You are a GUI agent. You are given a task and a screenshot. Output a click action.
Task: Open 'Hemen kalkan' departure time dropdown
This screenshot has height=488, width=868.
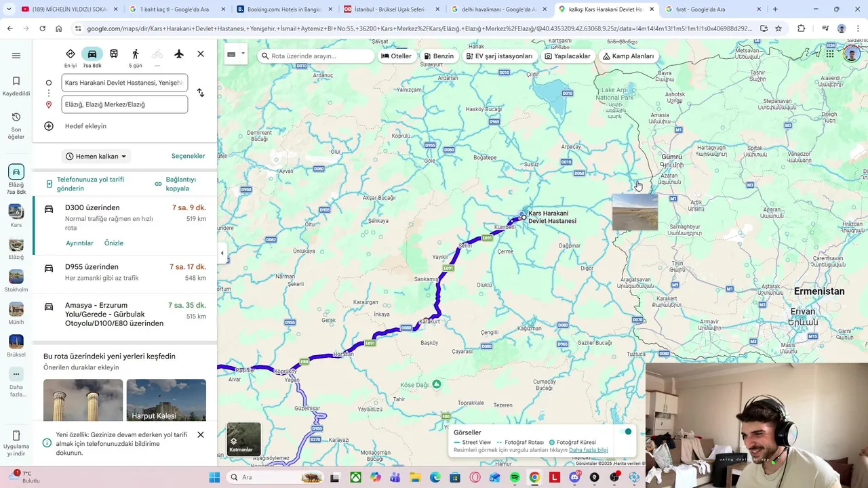click(96, 157)
